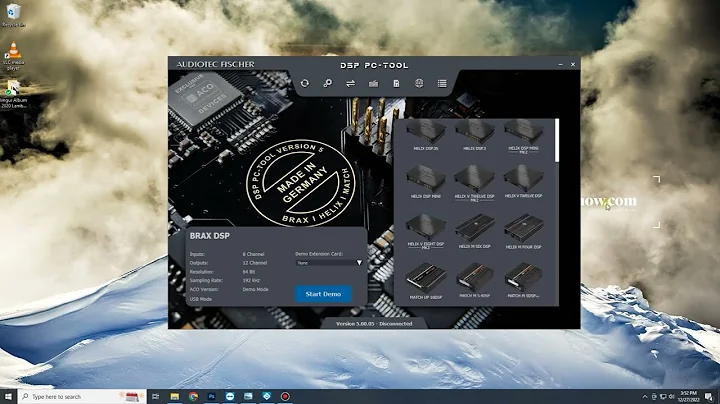Click the globe language icon
The image size is (720, 404).
point(419,83)
